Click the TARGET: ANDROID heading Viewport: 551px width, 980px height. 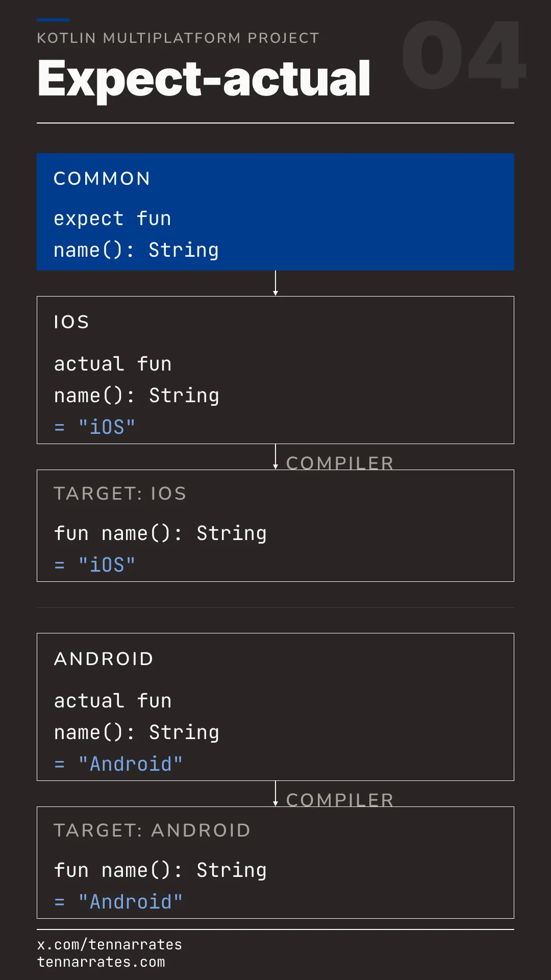[x=152, y=830]
